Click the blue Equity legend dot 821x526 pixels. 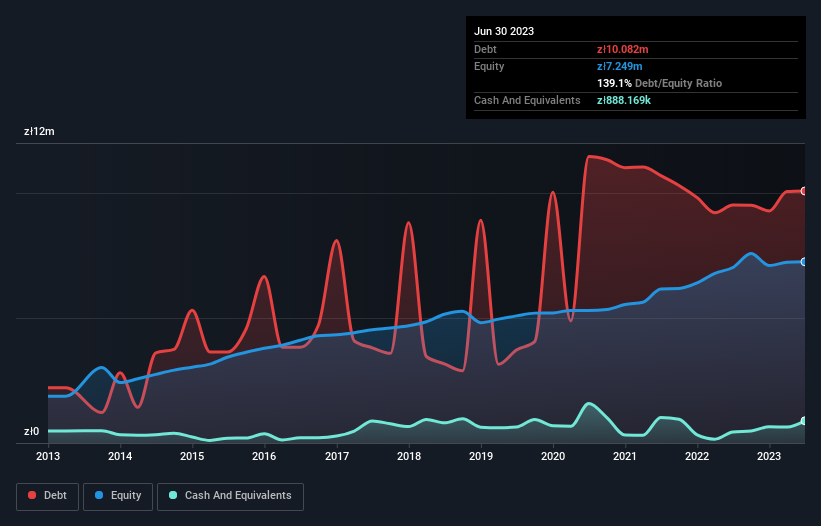[x=99, y=495]
